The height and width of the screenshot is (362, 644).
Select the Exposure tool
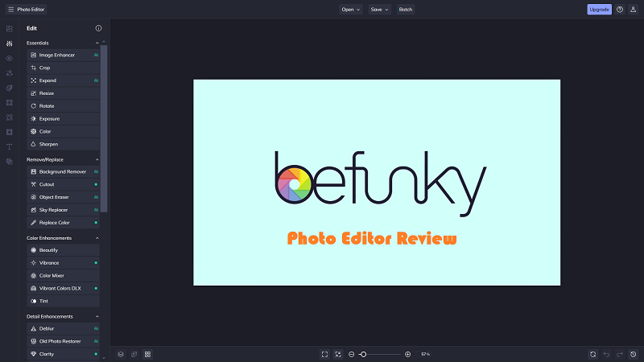coord(64,118)
